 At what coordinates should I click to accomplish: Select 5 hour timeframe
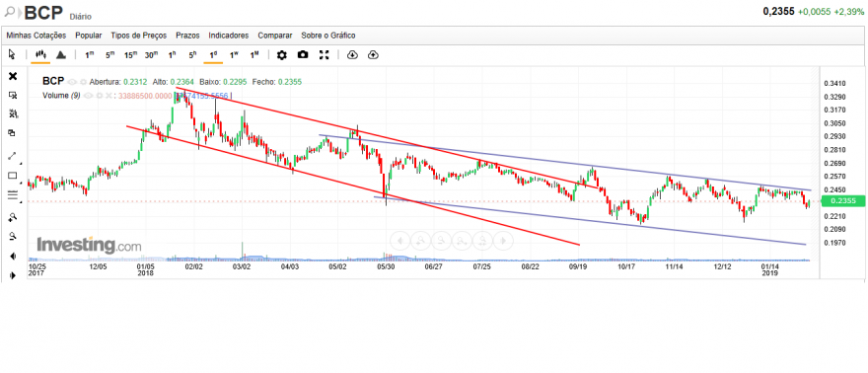tap(192, 55)
